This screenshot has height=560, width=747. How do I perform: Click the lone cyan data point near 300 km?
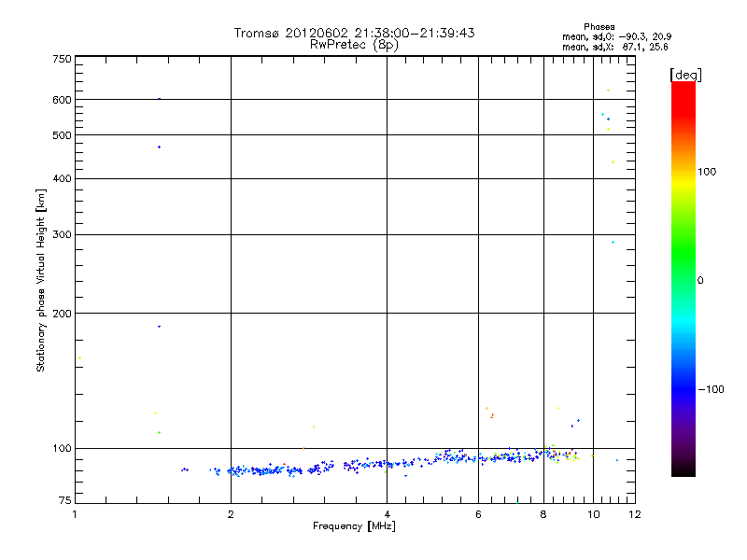coord(613,243)
